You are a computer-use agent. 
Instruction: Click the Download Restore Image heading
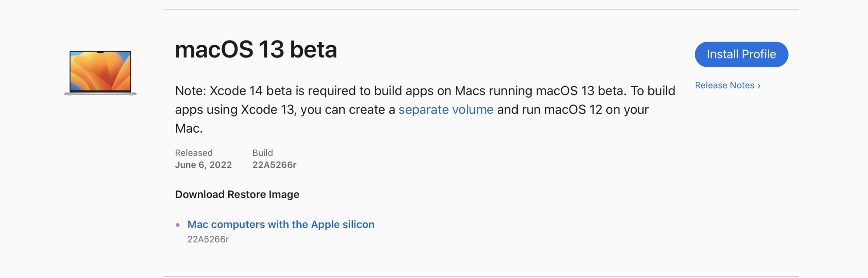coord(237,194)
